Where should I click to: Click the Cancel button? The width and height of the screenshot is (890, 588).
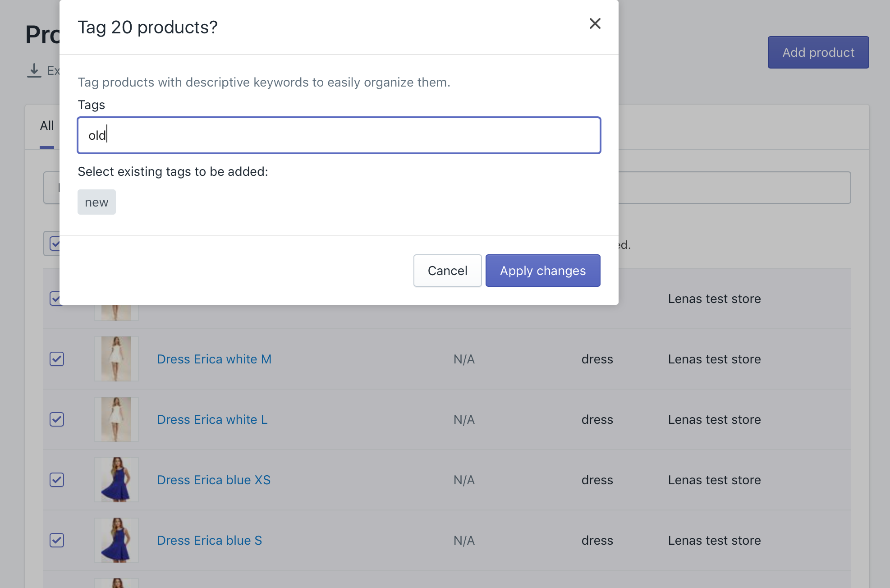tap(447, 271)
